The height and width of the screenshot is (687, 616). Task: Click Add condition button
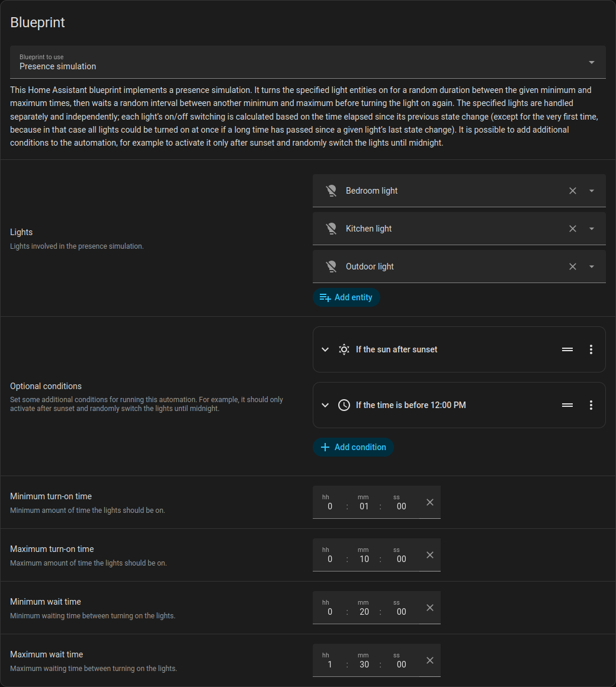(x=353, y=447)
